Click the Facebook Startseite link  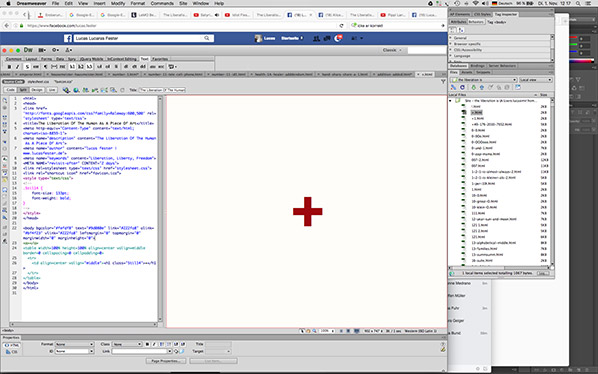pyautogui.click(x=291, y=38)
